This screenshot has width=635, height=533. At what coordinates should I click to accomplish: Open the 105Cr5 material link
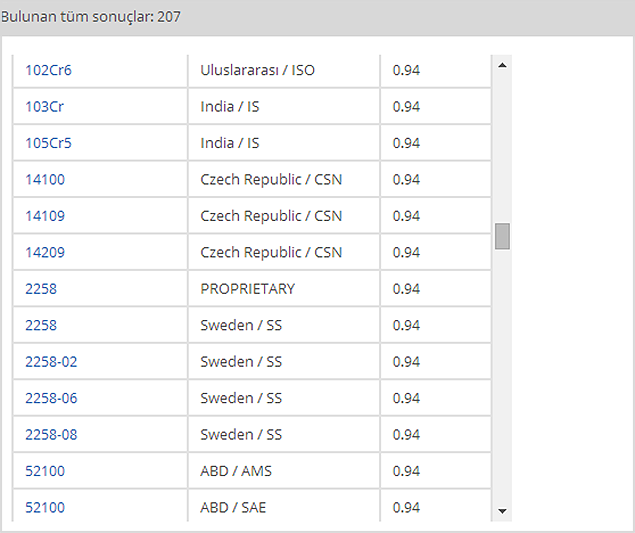[48, 143]
